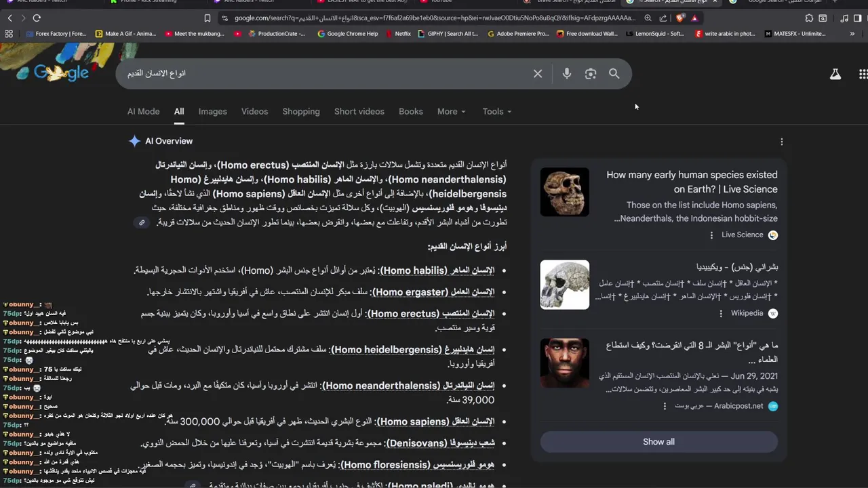The width and height of the screenshot is (868, 488).
Task: Search by image with Lens camera
Action: click(x=591, y=73)
